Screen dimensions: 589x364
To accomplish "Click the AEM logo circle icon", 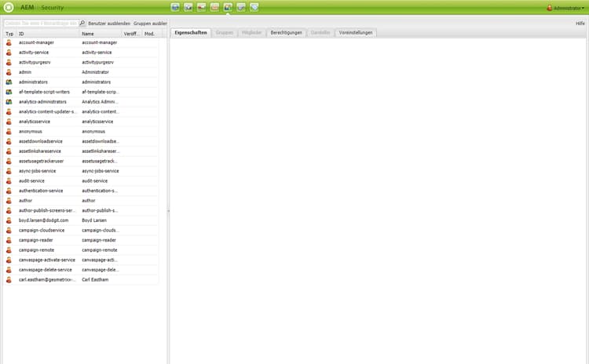I will coord(9,7).
